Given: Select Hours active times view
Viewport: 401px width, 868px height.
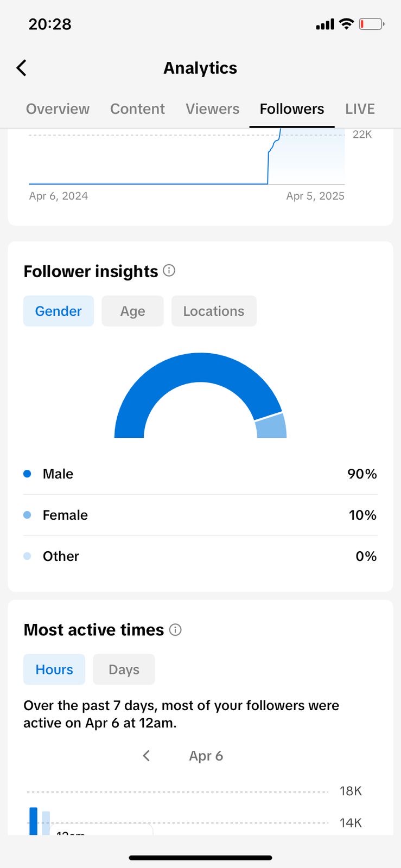Looking at the screenshot, I should click(54, 669).
